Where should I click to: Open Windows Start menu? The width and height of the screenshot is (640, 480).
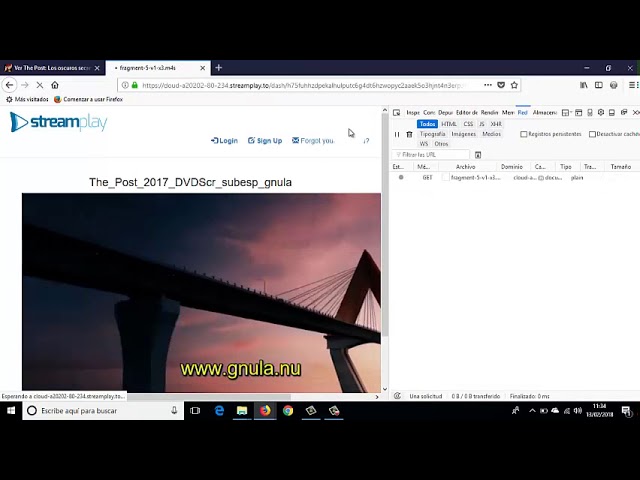[11, 411]
